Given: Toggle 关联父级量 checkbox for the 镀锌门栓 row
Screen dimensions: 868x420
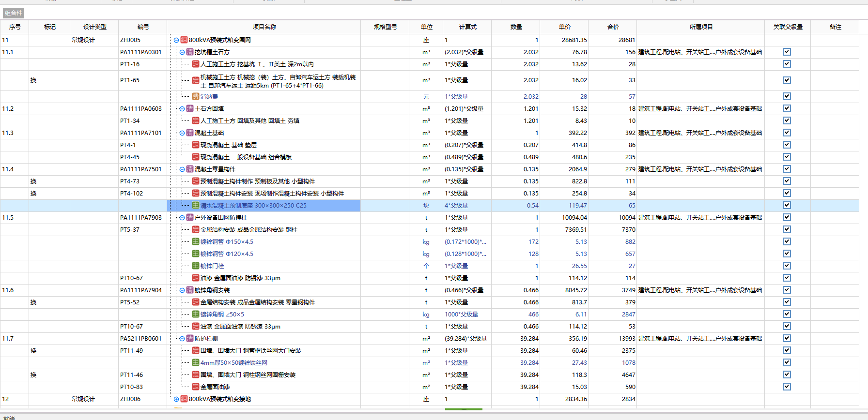Looking at the screenshot, I should tap(787, 266).
